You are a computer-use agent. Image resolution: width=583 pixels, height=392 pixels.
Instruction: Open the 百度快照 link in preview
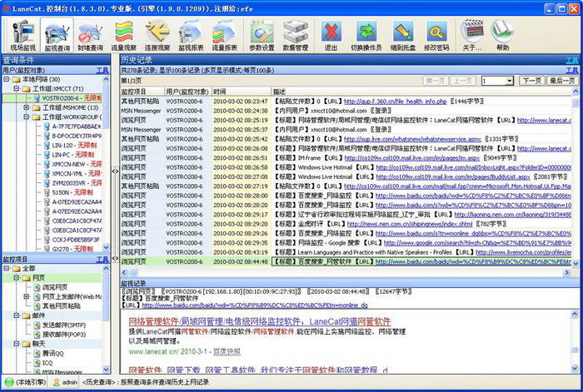pos(227,351)
